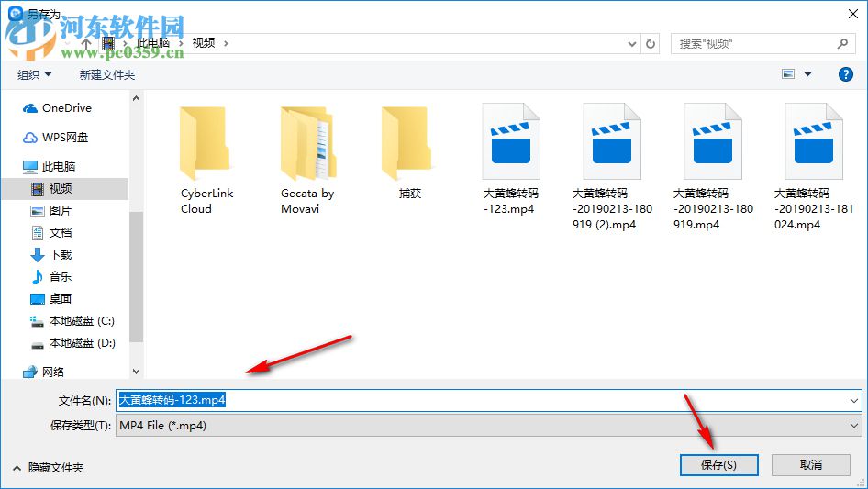Open the CyberLink Cloud folder

204,160
